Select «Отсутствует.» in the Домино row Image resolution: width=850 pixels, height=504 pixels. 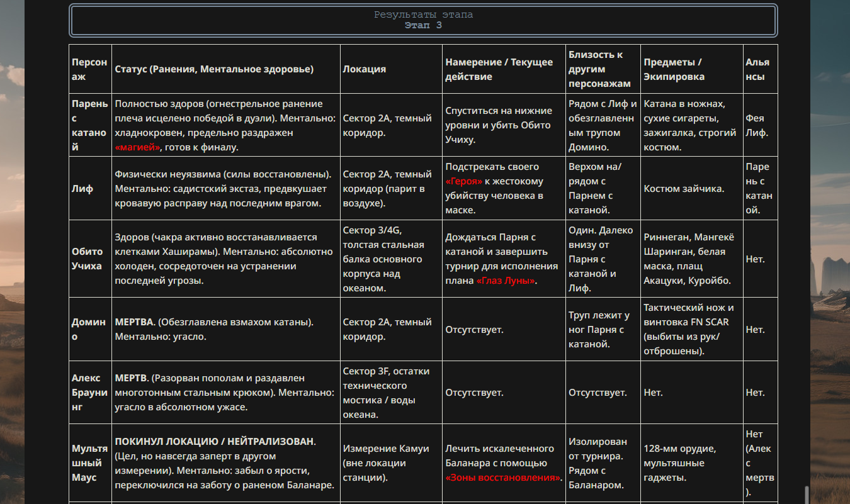(504, 330)
